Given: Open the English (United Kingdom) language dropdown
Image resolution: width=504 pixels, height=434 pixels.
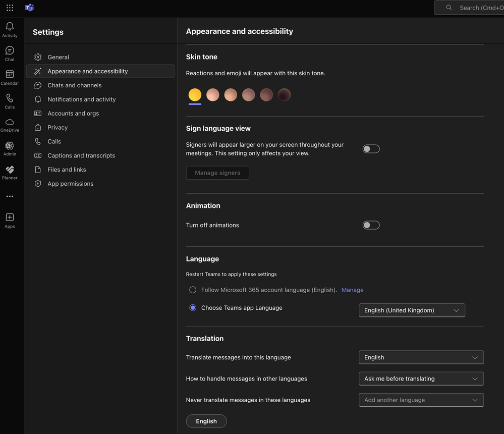Looking at the screenshot, I should click(x=412, y=310).
